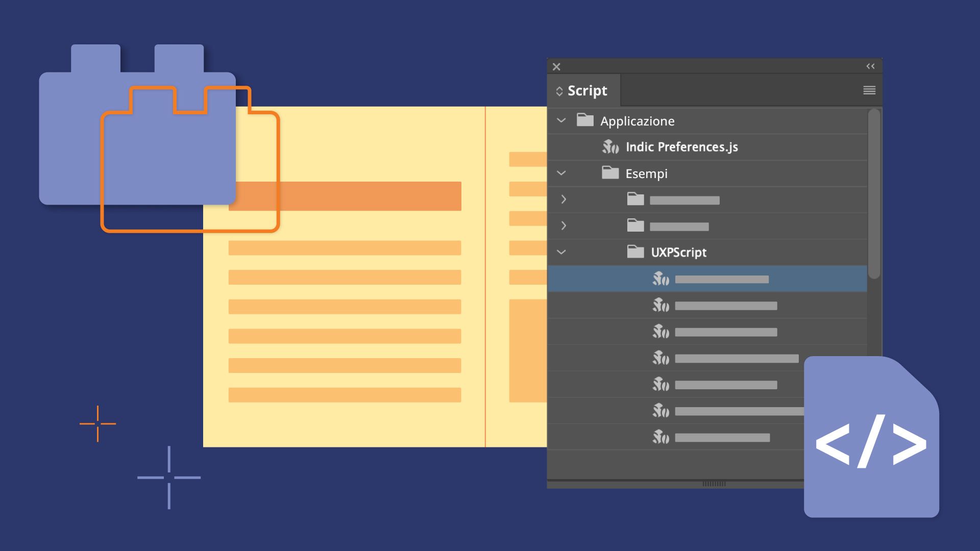Expand the second collapsed subfolder under Esempi
Image resolution: width=980 pixels, height=551 pixels.
563,226
